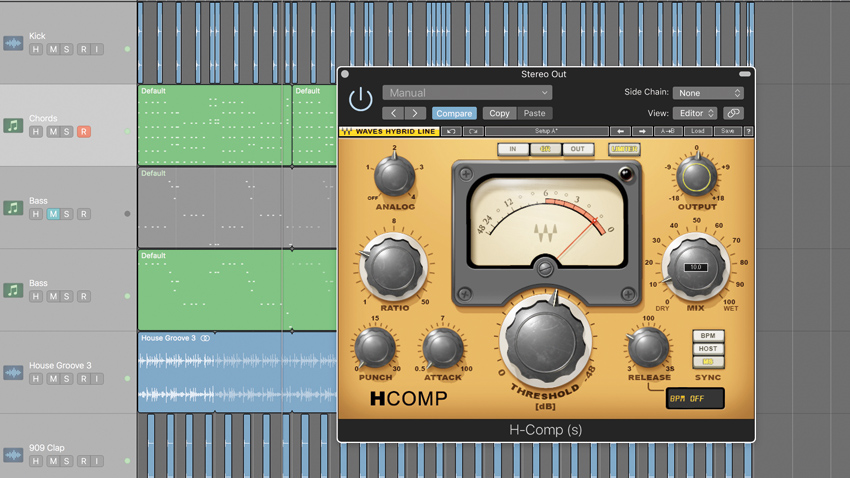Select the first Default region on Chords track
This screenshot has width=850, height=478.
pos(215,125)
